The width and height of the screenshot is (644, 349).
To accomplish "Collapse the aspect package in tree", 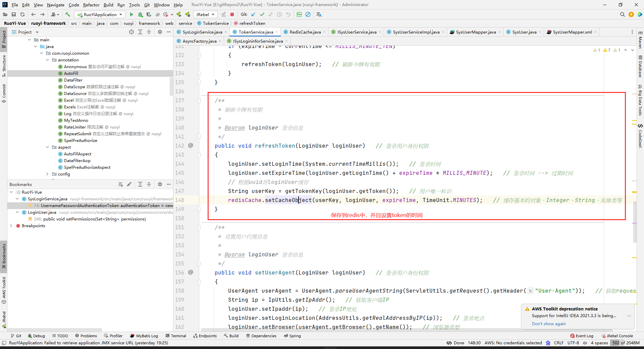I will 48,147.
